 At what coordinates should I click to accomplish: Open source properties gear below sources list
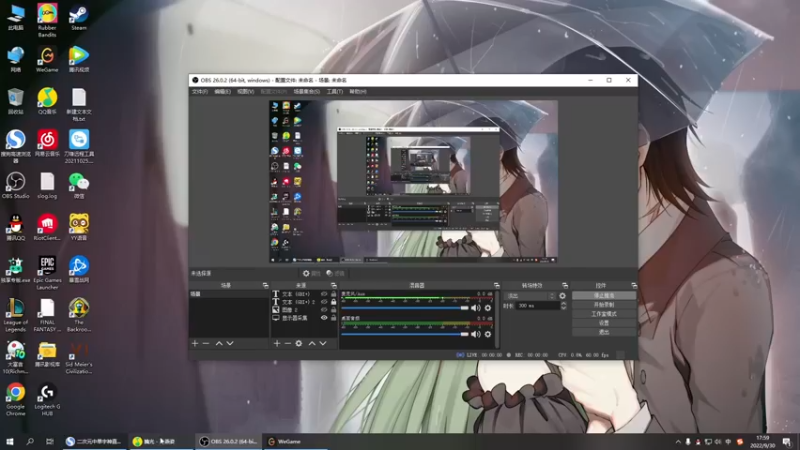point(299,343)
